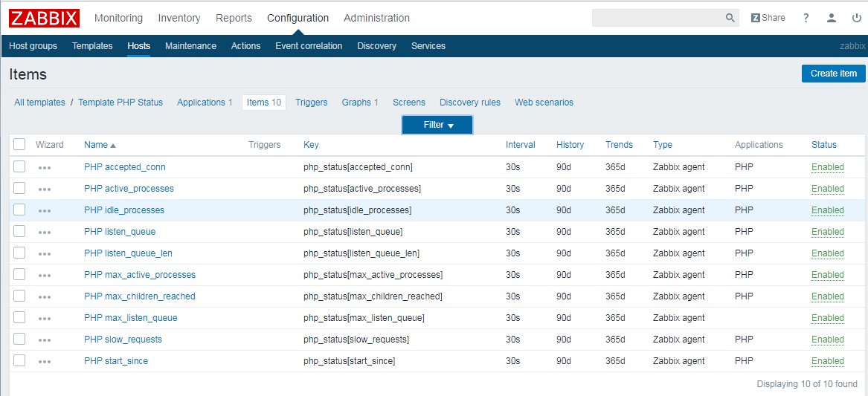This screenshot has width=868, height=396.
Task: Click the Zabbix logo
Action: pyautogui.click(x=44, y=18)
